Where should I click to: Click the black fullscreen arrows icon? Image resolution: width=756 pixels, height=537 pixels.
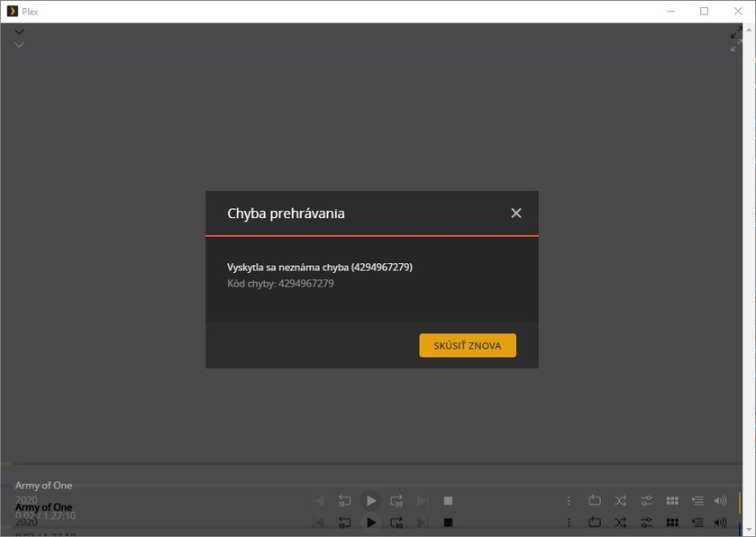pyautogui.click(x=736, y=32)
